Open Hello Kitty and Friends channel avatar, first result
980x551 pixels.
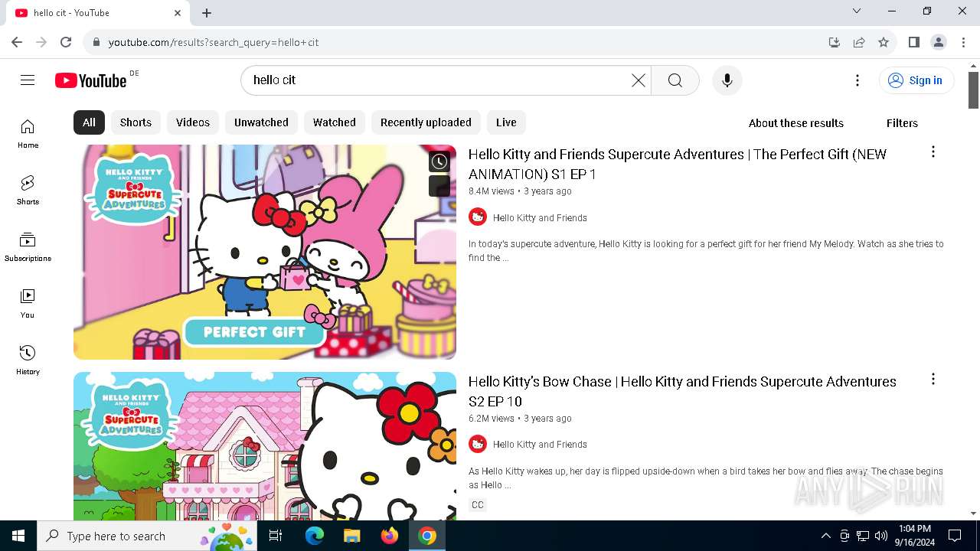click(x=478, y=217)
